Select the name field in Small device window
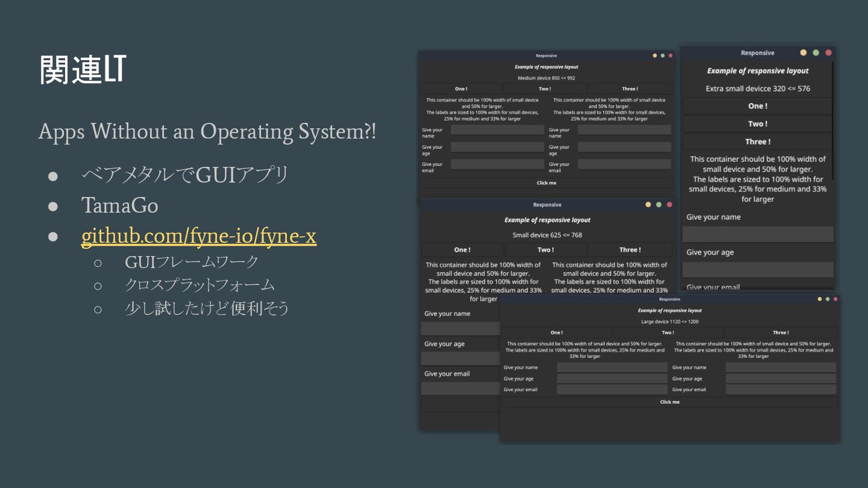The width and height of the screenshot is (868, 488). (x=461, y=328)
